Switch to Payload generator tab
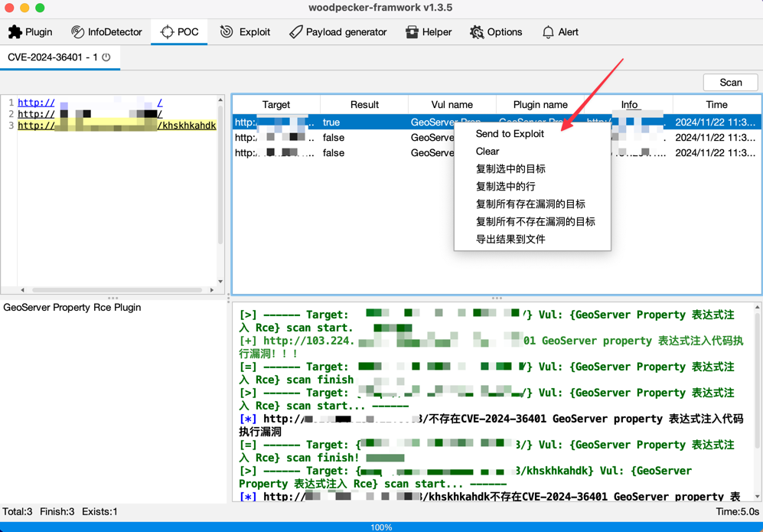 tap(337, 32)
